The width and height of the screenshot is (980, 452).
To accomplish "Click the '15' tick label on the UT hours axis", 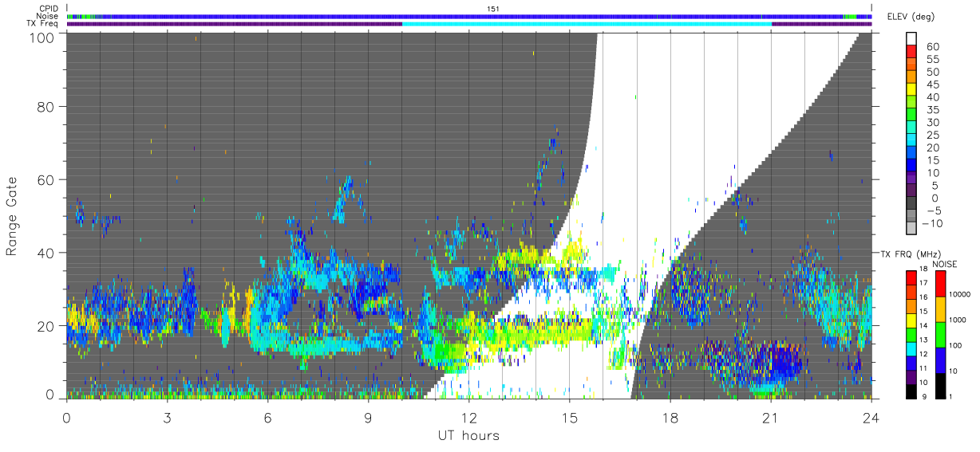I will (569, 417).
